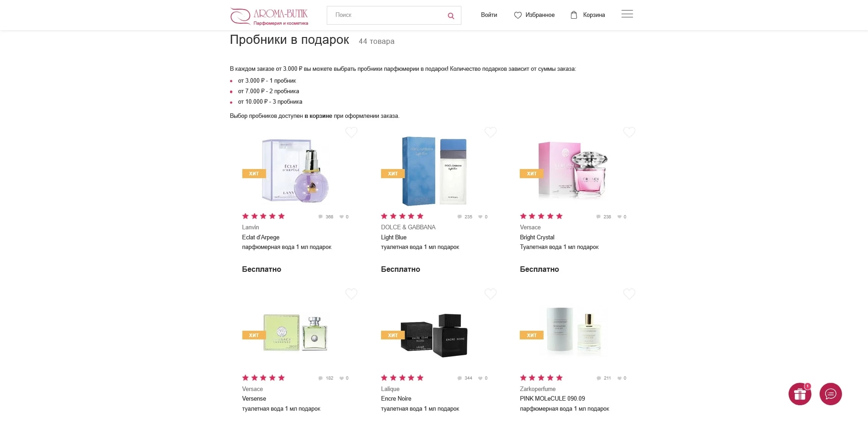Viewport: 868px width, 423px height.
Task: Toggle the wishlist heart on Encre Noire
Action: 491,294
